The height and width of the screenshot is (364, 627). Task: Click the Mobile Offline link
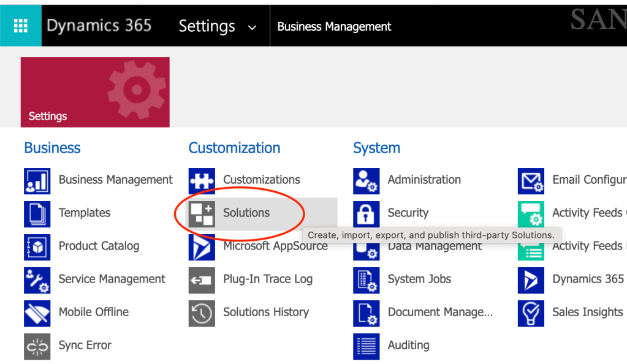click(x=94, y=313)
